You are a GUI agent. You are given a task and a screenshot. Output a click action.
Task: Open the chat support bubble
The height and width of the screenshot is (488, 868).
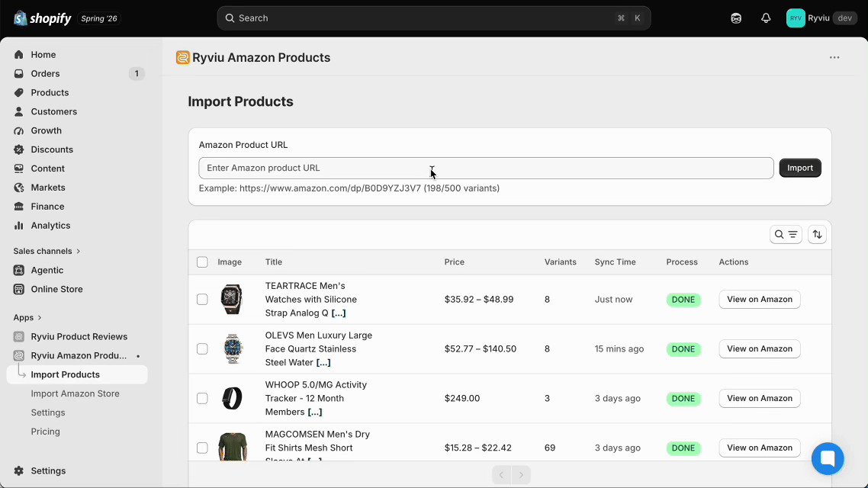tap(828, 458)
